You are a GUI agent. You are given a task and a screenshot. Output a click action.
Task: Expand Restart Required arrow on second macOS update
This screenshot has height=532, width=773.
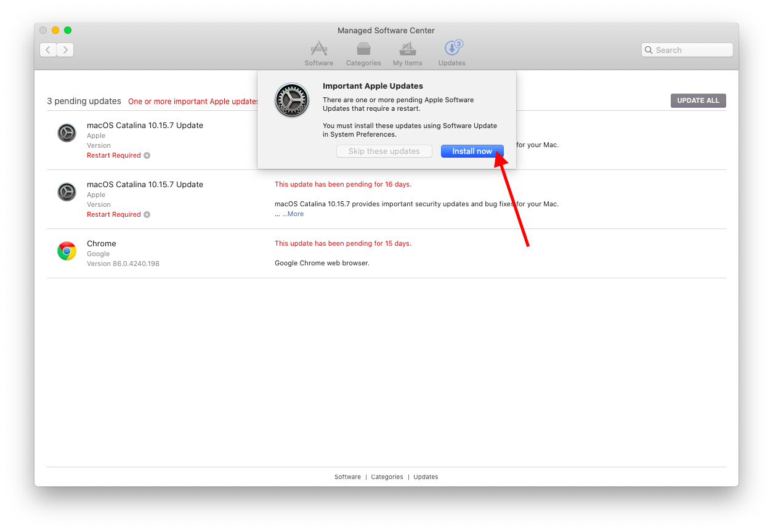[x=147, y=215]
